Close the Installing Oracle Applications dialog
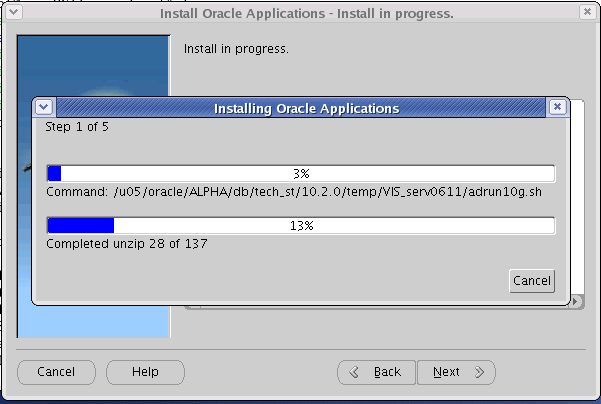This screenshot has width=601, height=404. pyautogui.click(x=557, y=107)
